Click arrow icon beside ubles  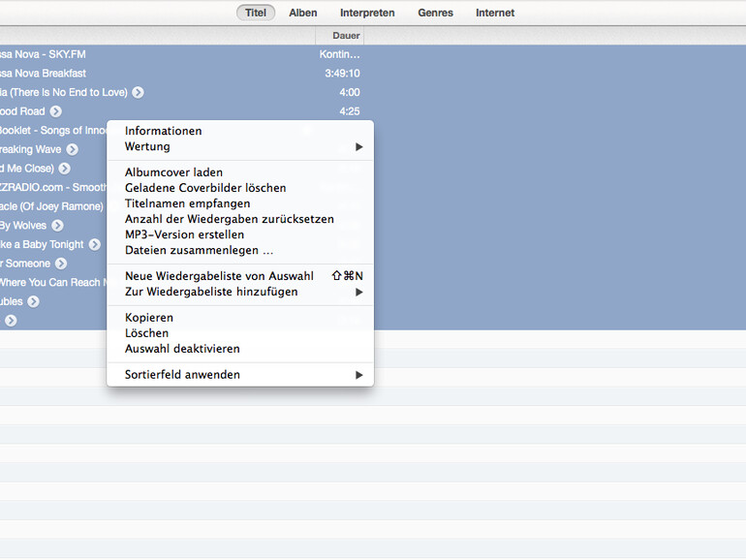pyautogui.click(x=33, y=301)
